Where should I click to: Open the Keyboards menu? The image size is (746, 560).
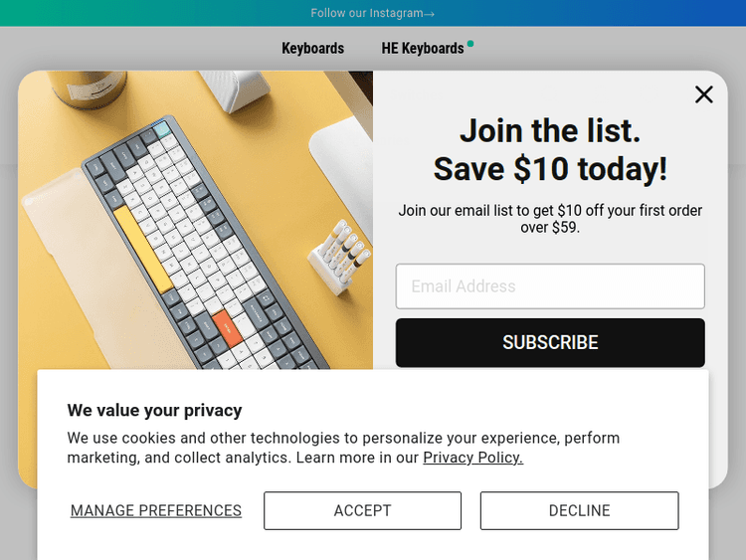(x=312, y=48)
